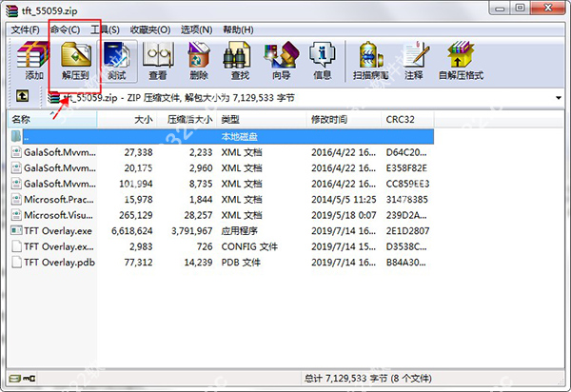Click CRC32 value 31478385

click(x=406, y=200)
